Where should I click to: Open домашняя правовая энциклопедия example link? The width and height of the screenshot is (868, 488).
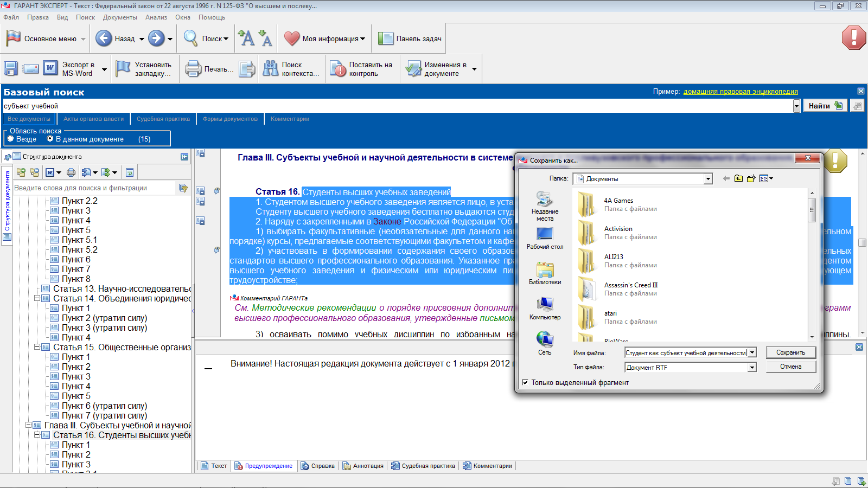[741, 92]
